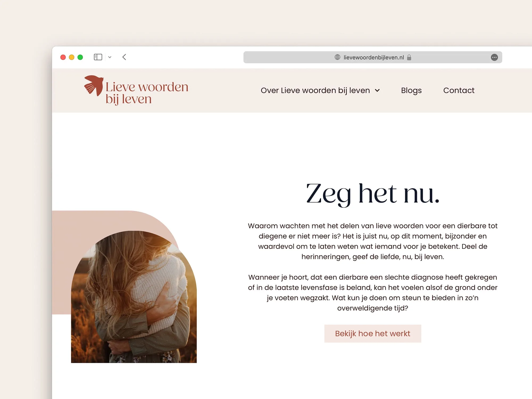Toggle the Safari sidebar icon
Image resolution: width=532 pixels, height=399 pixels.
point(98,57)
